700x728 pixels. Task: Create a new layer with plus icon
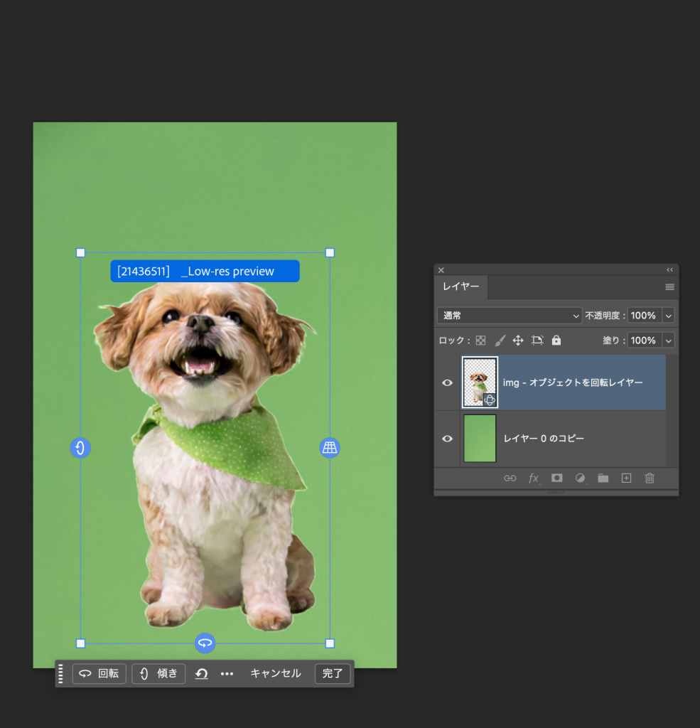click(x=626, y=478)
